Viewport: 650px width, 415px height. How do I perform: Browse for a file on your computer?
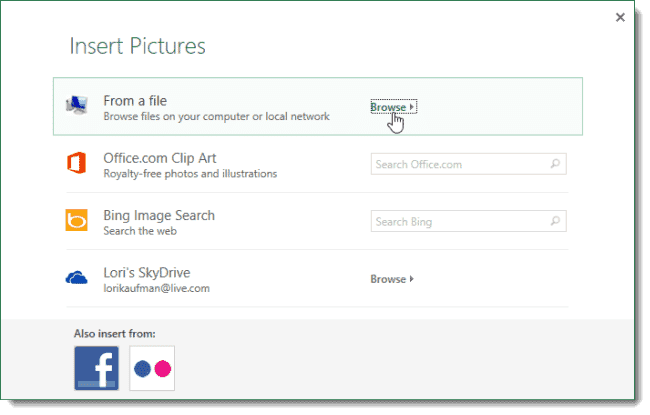392,107
